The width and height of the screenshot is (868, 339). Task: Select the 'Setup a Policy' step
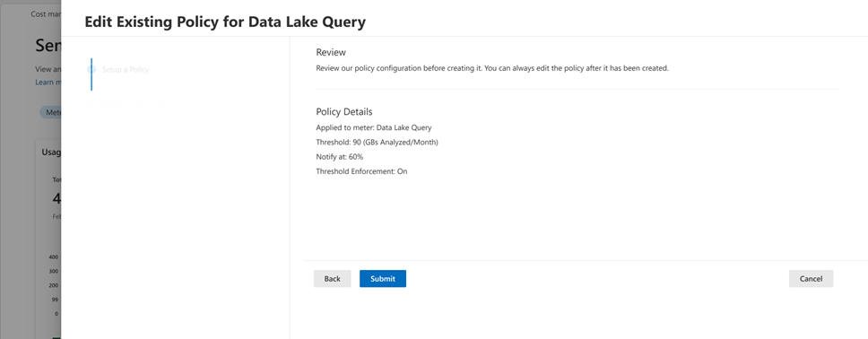(x=126, y=70)
